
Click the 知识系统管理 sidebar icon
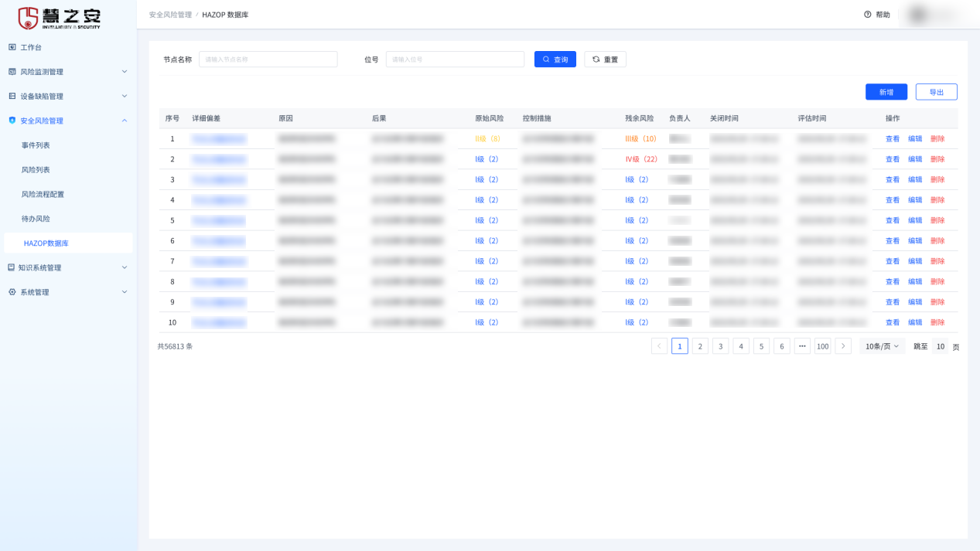[12, 267]
